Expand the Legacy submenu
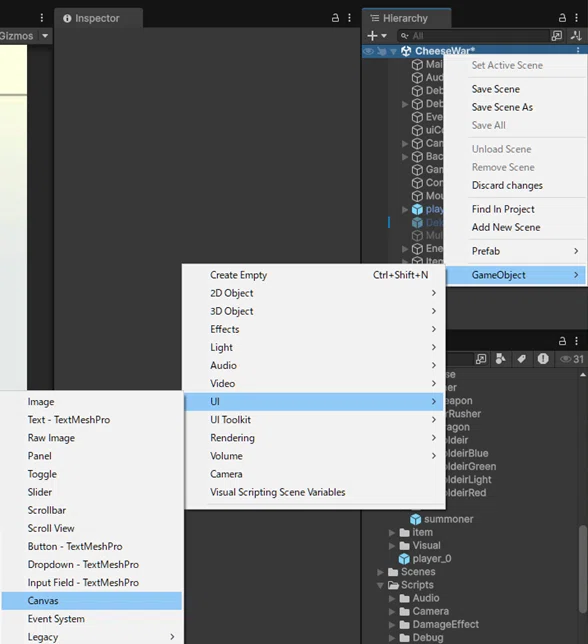 (92, 637)
